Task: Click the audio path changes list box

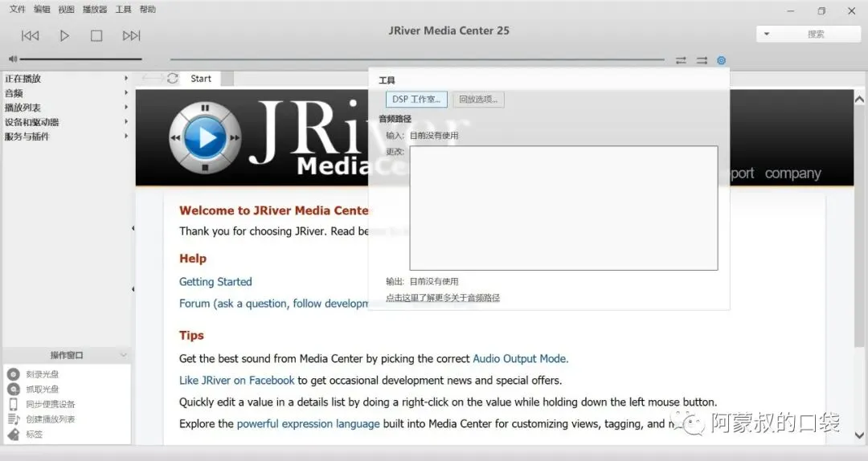Action: point(563,208)
